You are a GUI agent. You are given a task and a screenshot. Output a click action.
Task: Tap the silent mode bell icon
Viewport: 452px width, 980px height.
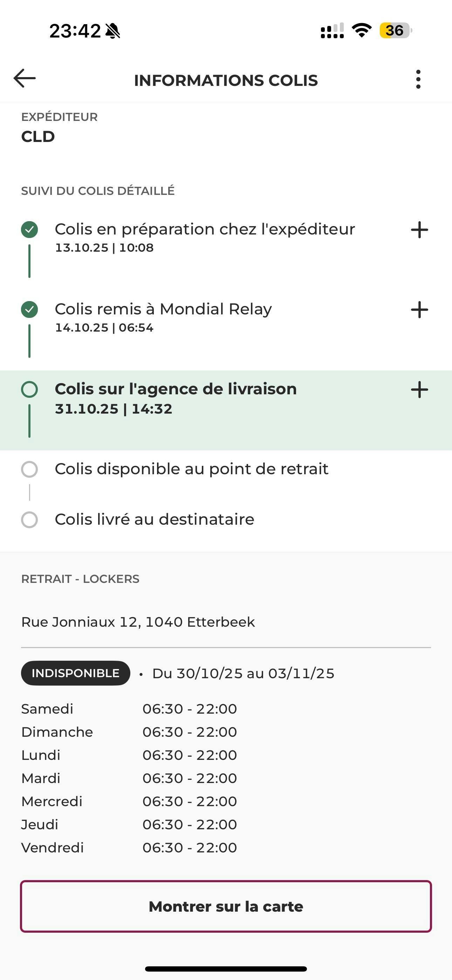coord(112,31)
